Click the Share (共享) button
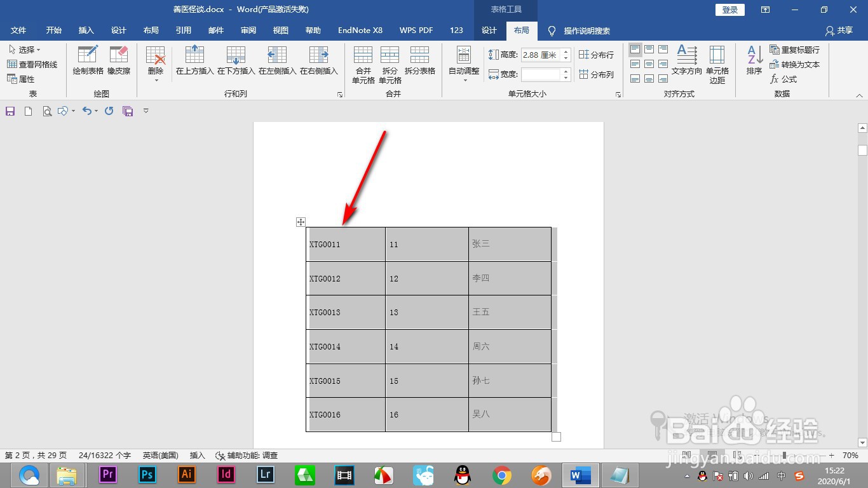The image size is (868, 488). [839, 30]
